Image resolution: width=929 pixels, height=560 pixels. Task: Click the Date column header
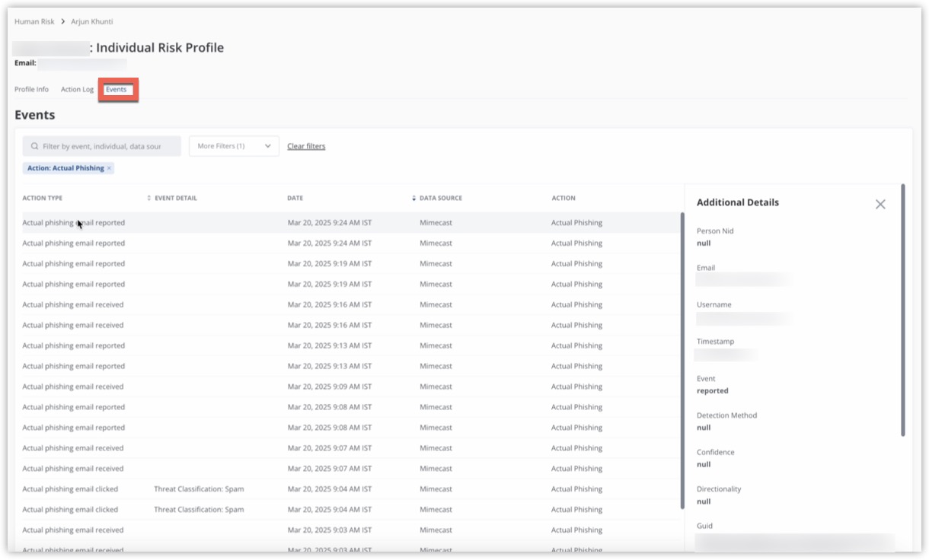[295, 198]
